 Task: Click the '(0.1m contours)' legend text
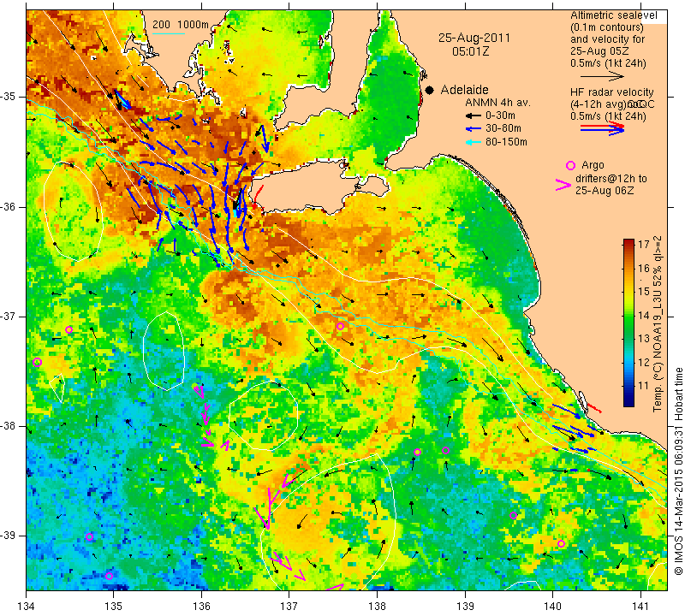[607, 27]
